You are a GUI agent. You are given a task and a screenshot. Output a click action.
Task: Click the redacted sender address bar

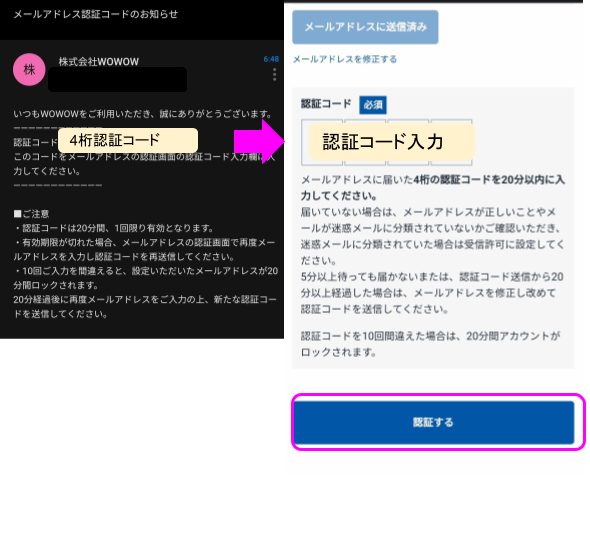click(117, 79)
